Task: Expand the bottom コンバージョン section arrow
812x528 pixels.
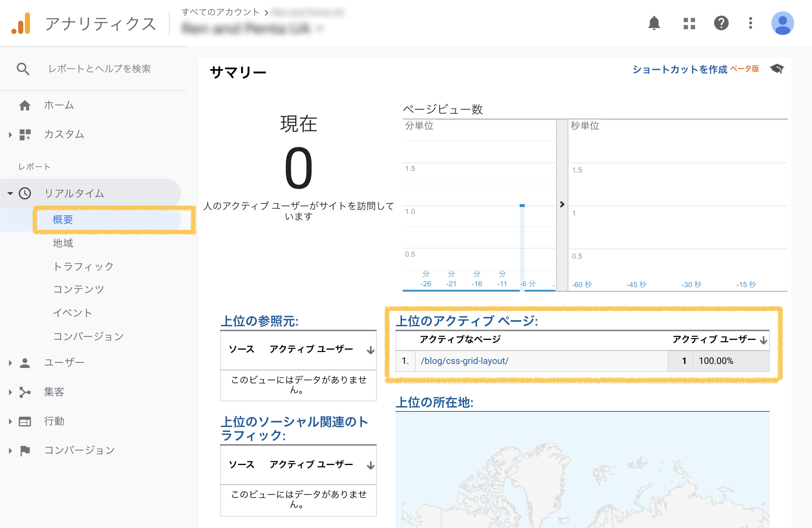Action: click(x=10, y=450)
